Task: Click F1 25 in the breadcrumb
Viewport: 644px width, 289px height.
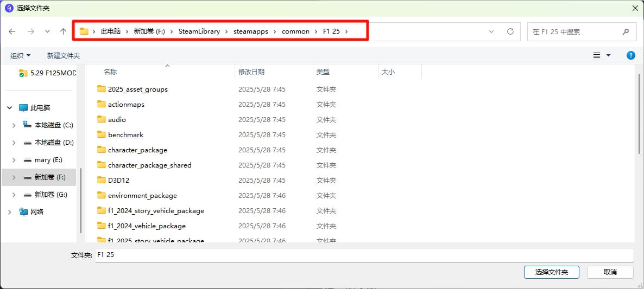Action: pyautogui.click(x=331, y=31)
